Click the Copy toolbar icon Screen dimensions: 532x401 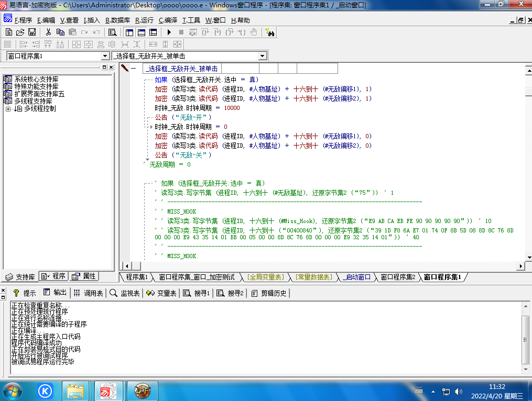(60, 32)
